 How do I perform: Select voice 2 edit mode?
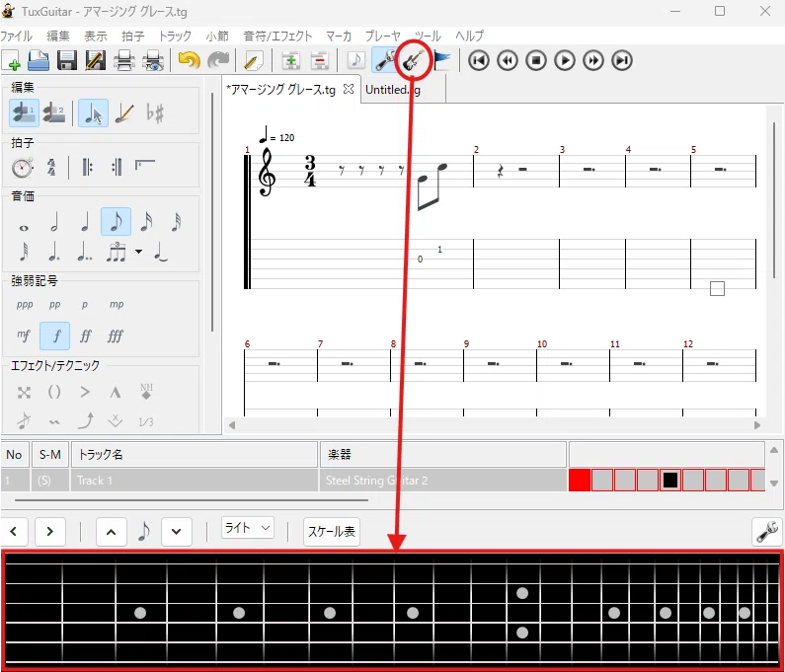(x=53, y=113)
